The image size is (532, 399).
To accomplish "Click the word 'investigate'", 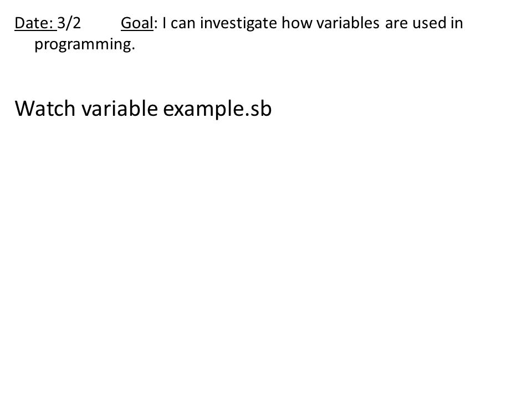I will pyautogui.click(x=238, y=24).
